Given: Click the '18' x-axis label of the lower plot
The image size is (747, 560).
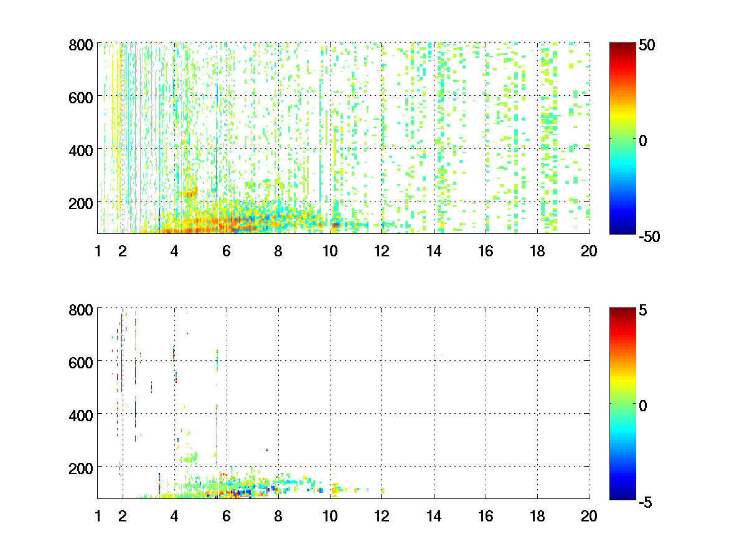Looking at the screenshot, I should [x=537, y=516].
